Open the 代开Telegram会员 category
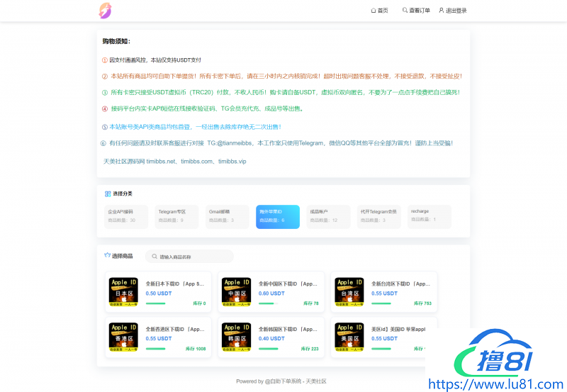The width and height of the screenshot is (567, 392). point(378,216)
